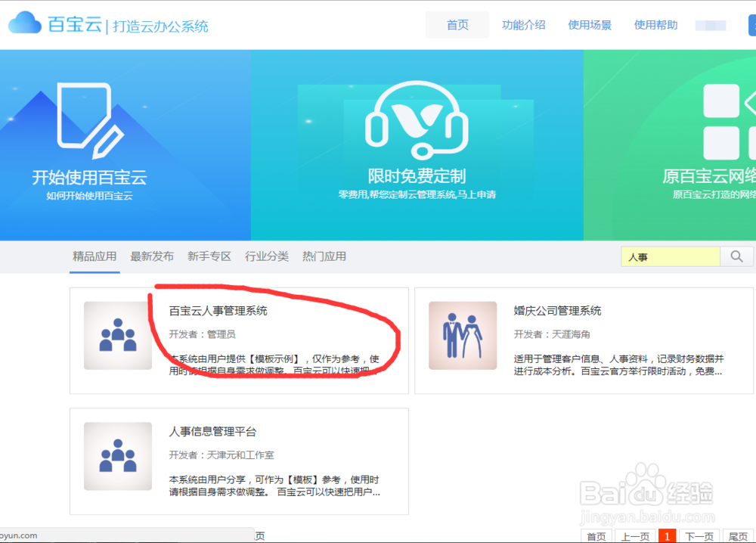Click 开发者：天涯海角 text
This screenshot has height=543, width=756.
tap(552, 334)
